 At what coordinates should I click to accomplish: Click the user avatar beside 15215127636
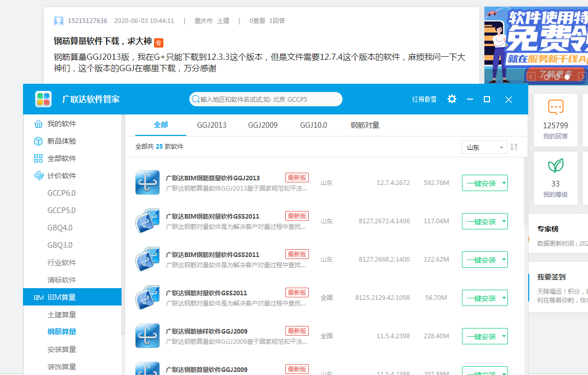(x=59, y=20)
